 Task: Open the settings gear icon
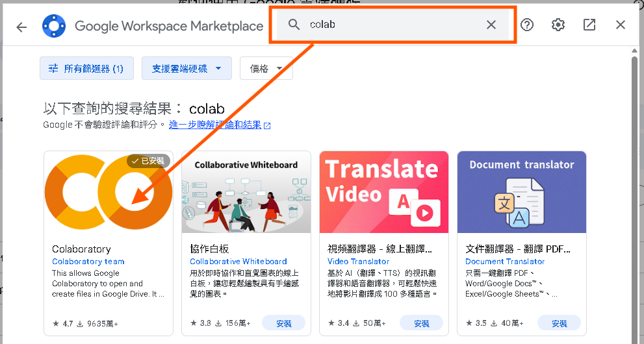[x=558, y=25]
